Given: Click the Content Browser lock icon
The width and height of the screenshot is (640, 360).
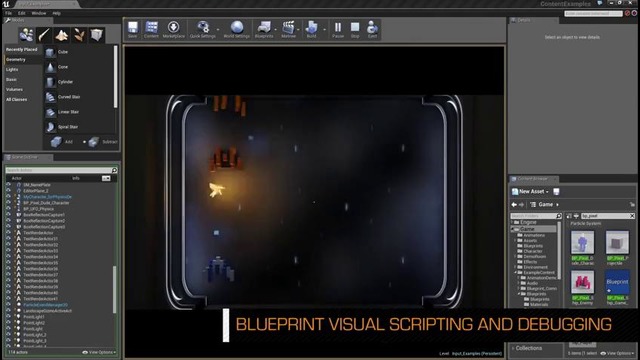Looking at the screenshot, I should 632,204.
